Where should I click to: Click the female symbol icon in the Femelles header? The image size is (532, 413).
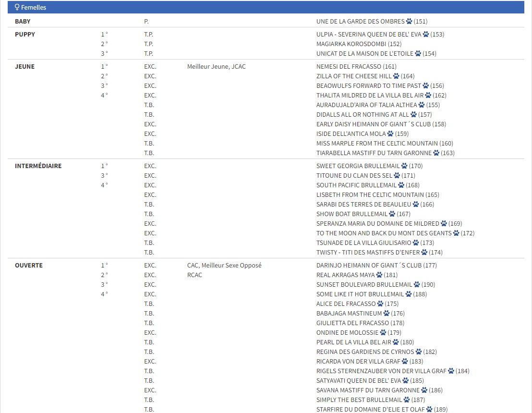tap(17, 8)
